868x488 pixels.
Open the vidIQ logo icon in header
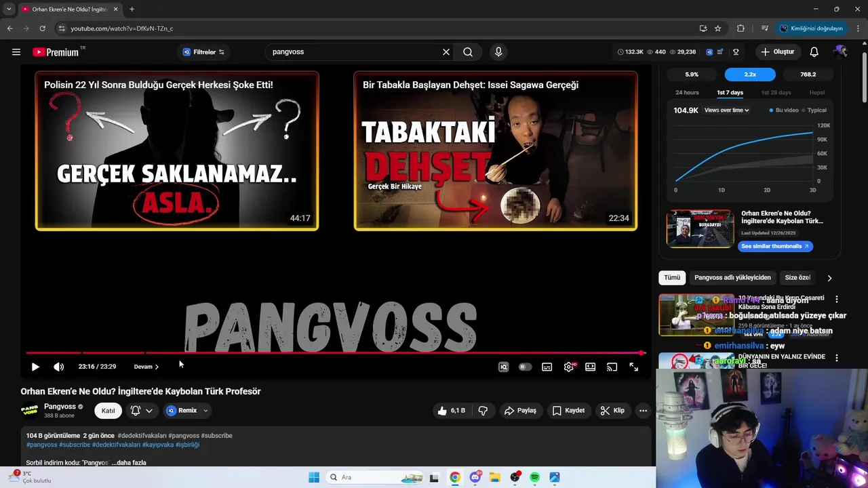click(709, 52)
